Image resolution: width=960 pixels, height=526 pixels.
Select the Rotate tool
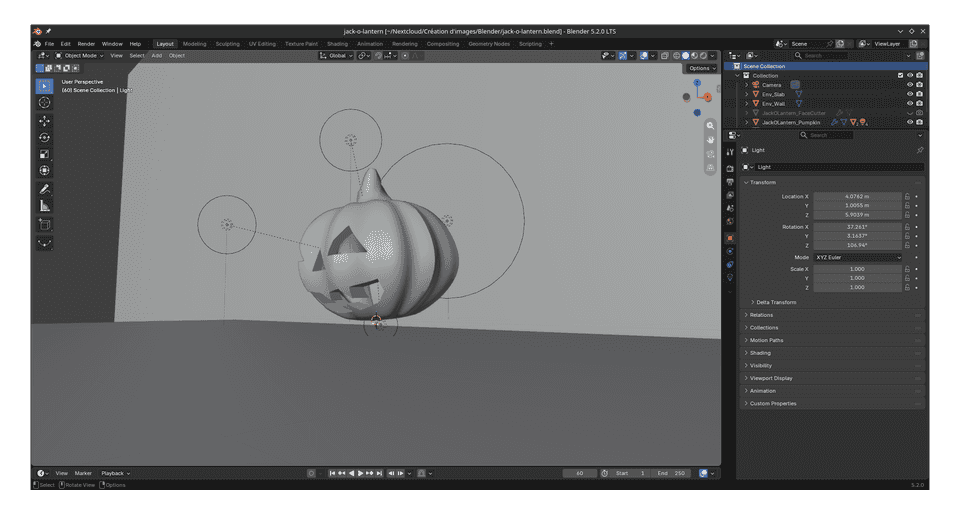point(45,138)
